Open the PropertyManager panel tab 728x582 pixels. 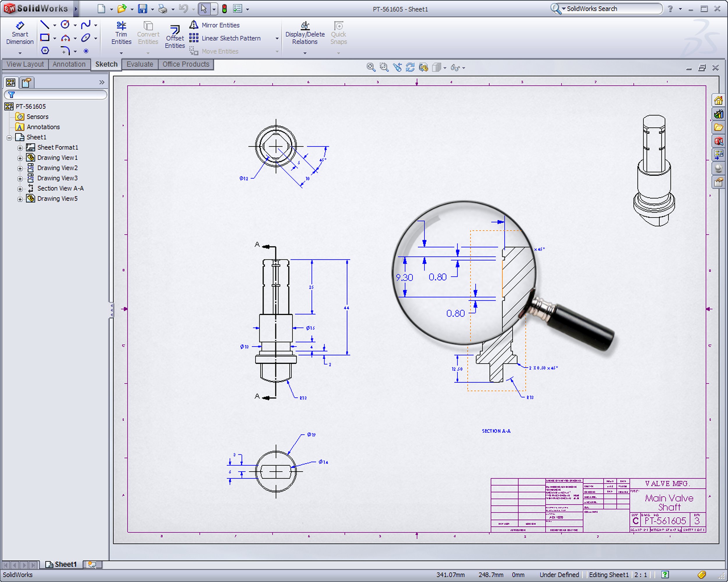(x=26, y=83)
